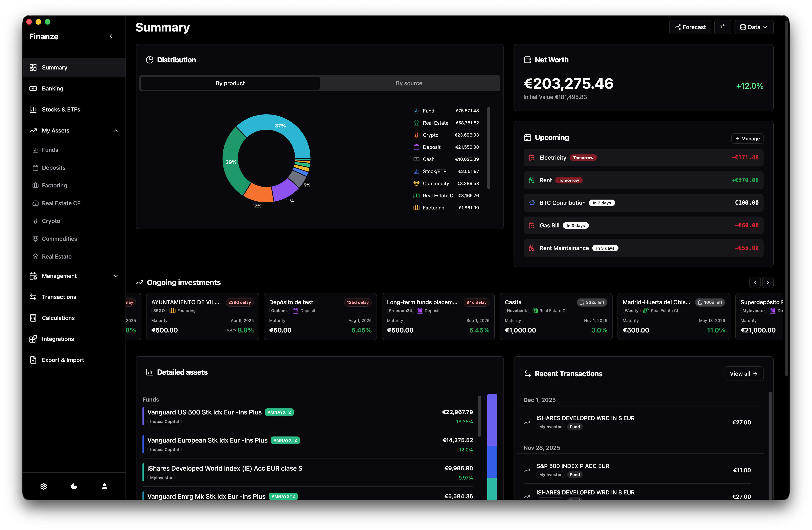Open the Commodities diamond icon
This screenshot has width=812, height=530.
pyautogui.click(x=36, y=239)
